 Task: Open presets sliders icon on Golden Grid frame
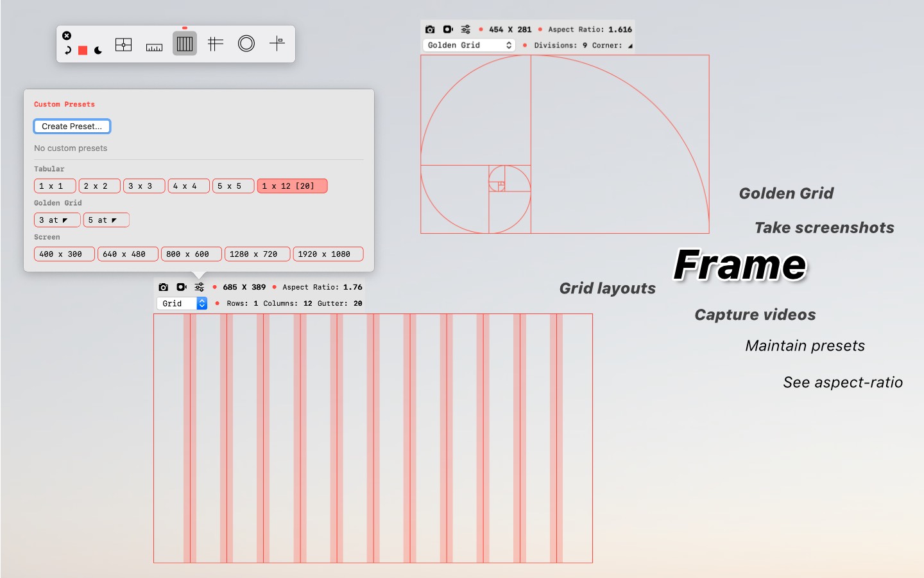pos(466,30)
